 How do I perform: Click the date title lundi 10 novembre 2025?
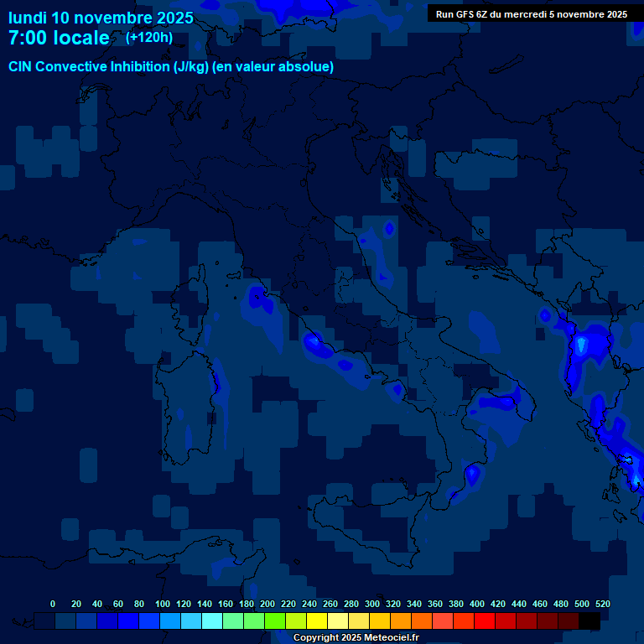pos(101,18)
